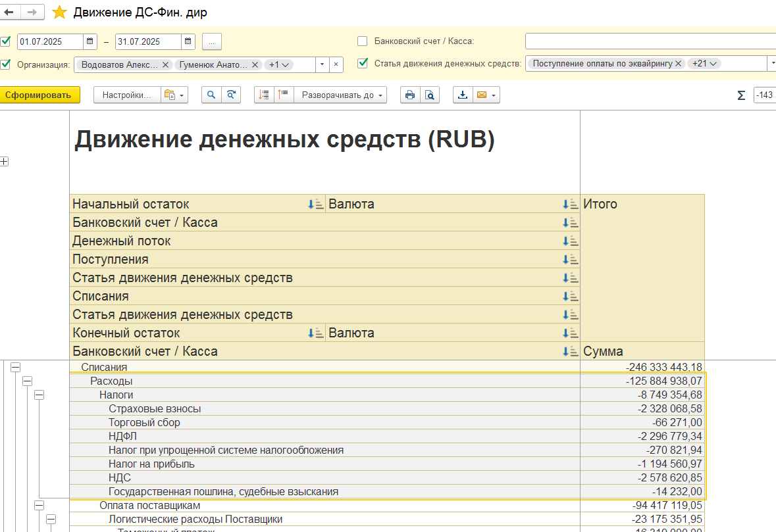The image size is (776, 532).
Task: Send report by email envelope icon
Action: [x=486, y=95]
